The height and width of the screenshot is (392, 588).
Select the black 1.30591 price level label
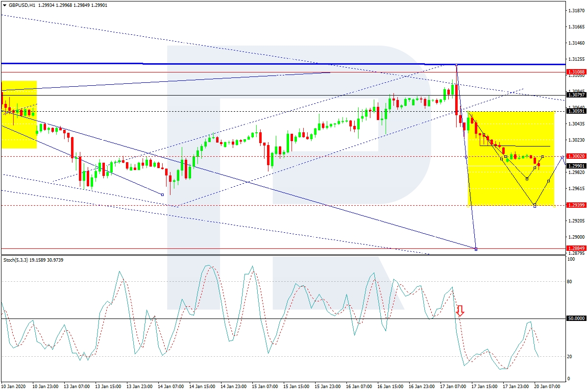tap(576, 111)
